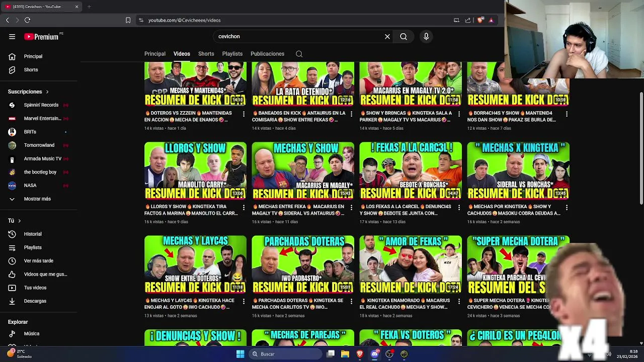Open video titled LLOROS Y SHOW KINGTEKA
Viewport: 644px width, 362px height.
point(192,210)
